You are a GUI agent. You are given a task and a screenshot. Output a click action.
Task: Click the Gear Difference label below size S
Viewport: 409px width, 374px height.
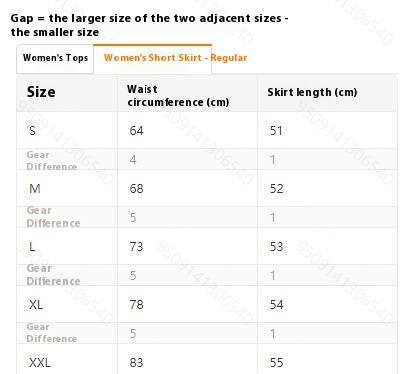click(x=52, y=160)
